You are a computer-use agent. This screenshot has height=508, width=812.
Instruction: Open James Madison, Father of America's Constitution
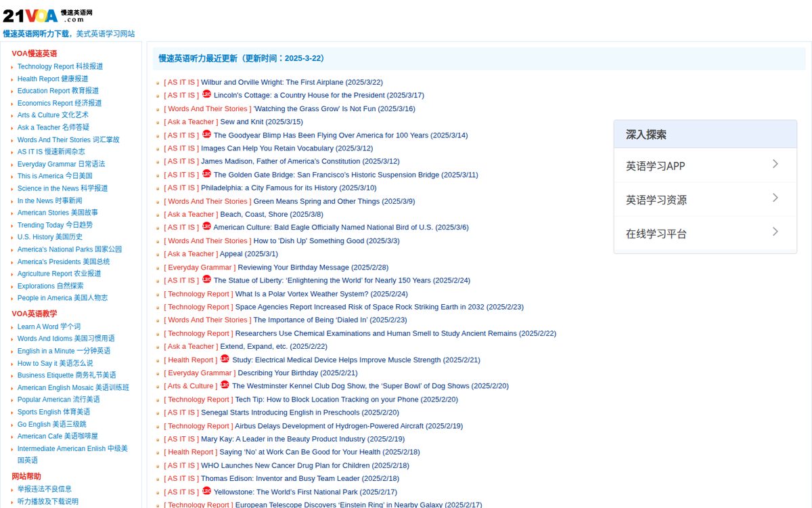tap(300, 161)
